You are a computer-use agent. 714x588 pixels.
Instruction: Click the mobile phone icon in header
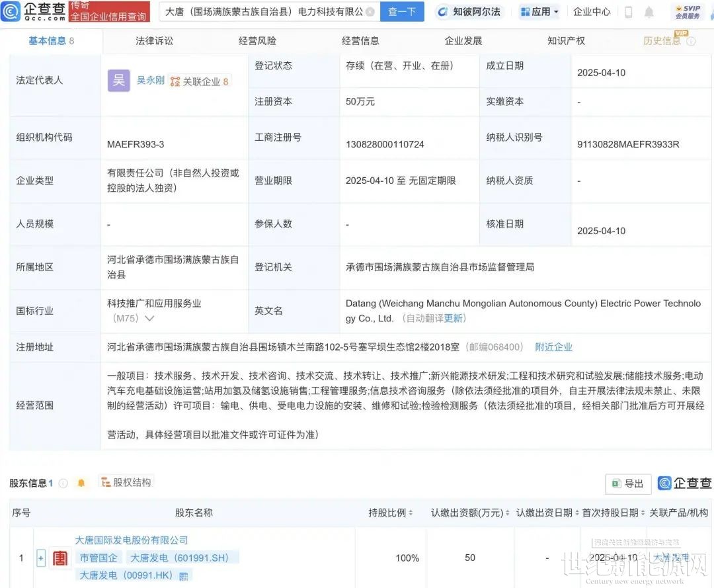point(628,12)
